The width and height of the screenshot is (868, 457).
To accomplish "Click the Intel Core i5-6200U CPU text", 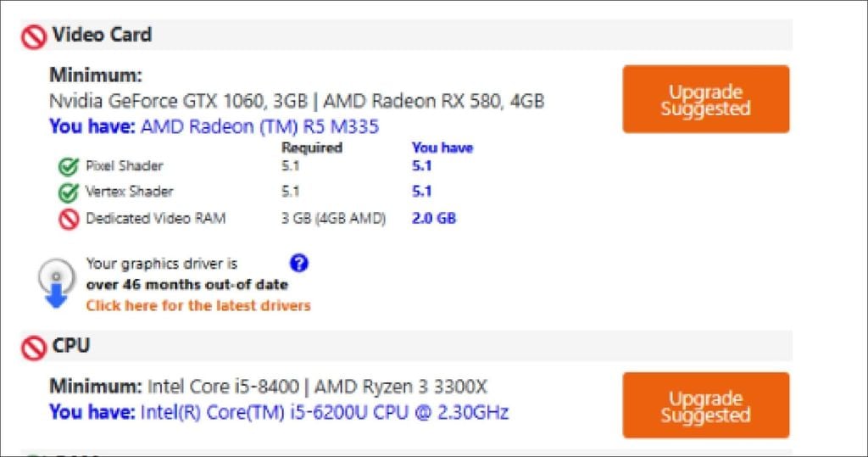I will [x=325, y=413].
